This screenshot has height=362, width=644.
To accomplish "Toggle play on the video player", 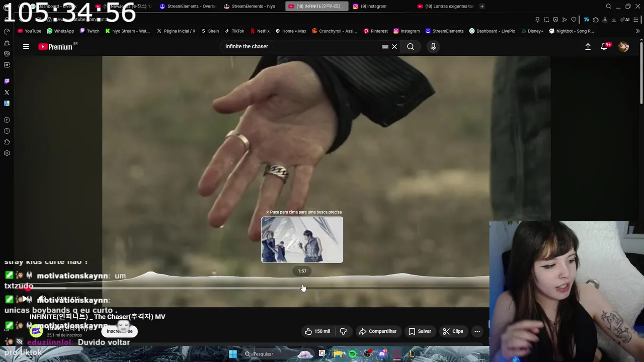I will (x=25, y=299).
